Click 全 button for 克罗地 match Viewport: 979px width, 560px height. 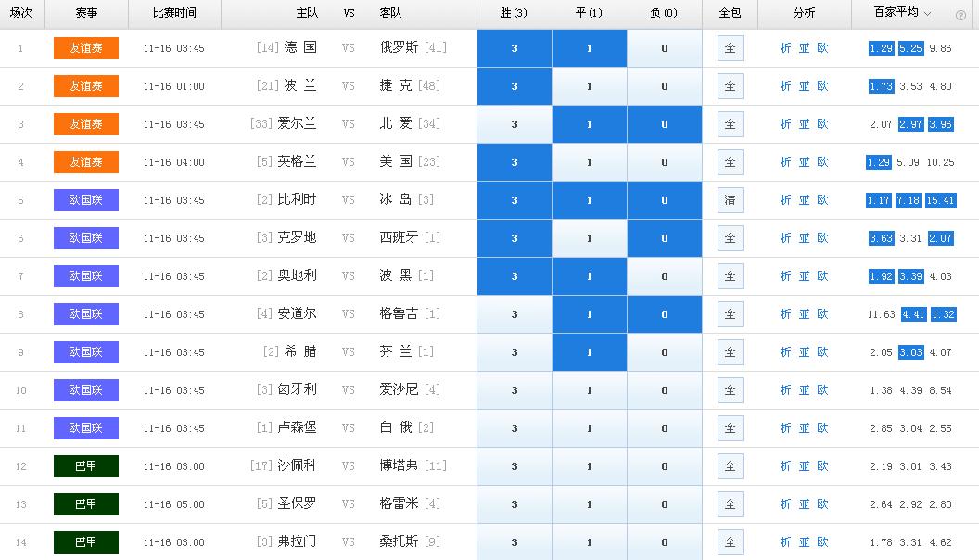[730, 238]
